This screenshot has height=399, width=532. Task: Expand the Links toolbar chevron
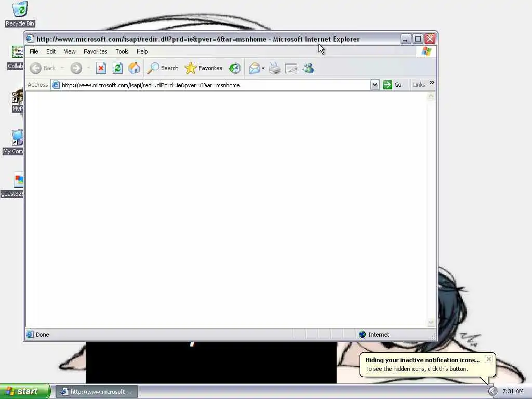(432, 83)
